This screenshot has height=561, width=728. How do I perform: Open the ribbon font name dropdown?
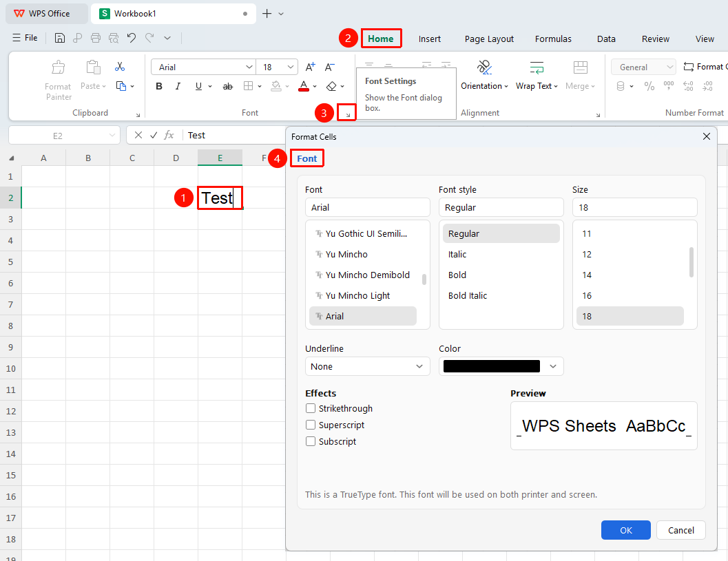click(249, 67)
